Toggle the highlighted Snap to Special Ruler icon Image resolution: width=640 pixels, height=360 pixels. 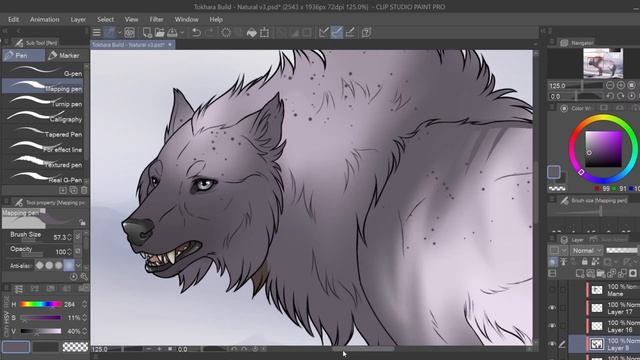(337, 33)
